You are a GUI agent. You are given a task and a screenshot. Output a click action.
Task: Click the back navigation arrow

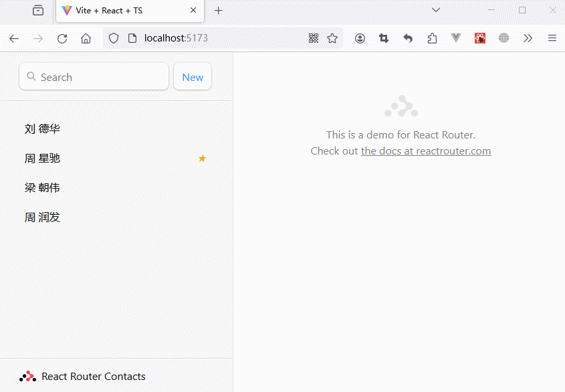click(14, 39)
